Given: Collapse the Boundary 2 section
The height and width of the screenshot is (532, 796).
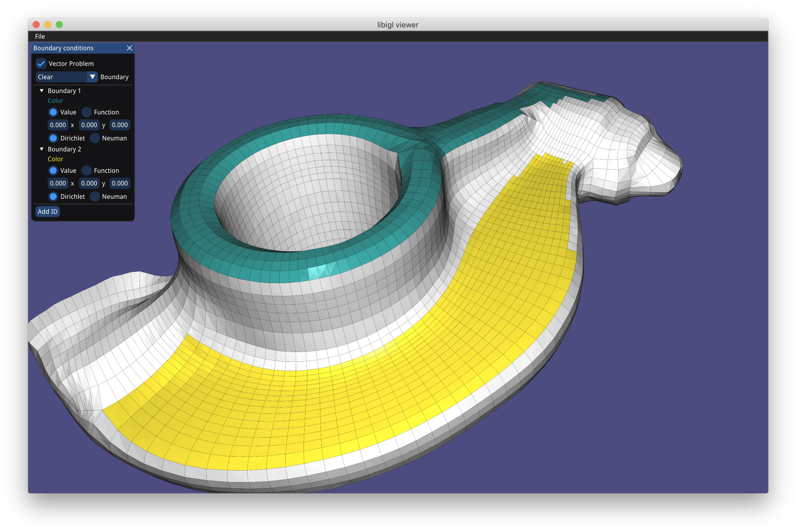Looking at the screenshot, I should click(x=42, y=149).
